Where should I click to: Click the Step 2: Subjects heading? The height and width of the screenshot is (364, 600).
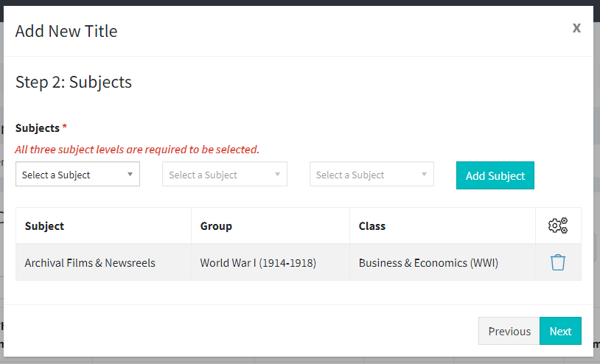point(74,83)
